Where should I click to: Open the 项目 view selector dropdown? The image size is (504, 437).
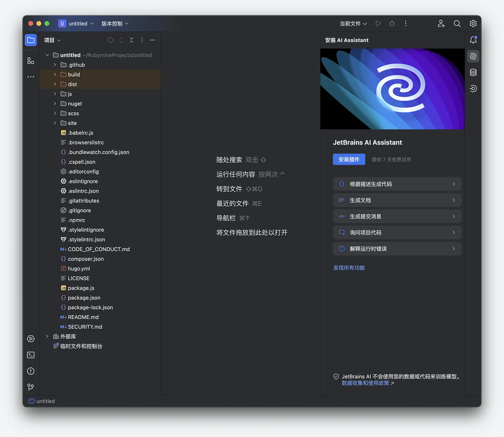pyautogui.click(x=52, y=40)
